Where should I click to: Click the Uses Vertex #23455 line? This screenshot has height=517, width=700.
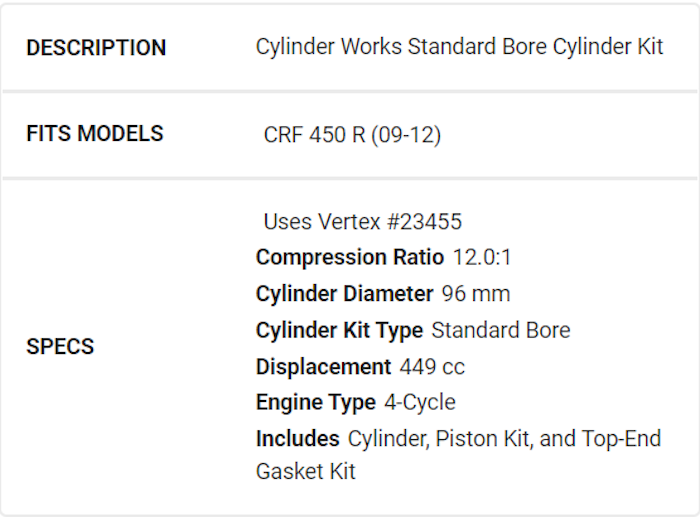pos(362,222)
